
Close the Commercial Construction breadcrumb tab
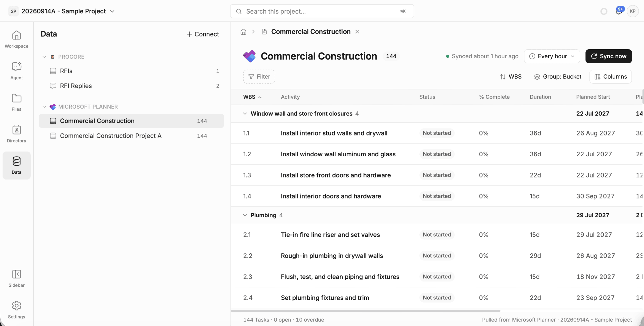point(357,32)
